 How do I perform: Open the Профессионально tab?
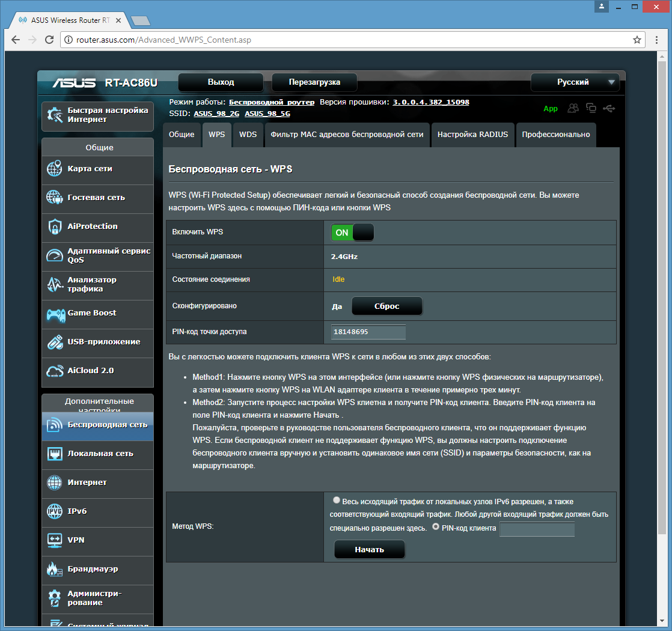coord(556,135)
